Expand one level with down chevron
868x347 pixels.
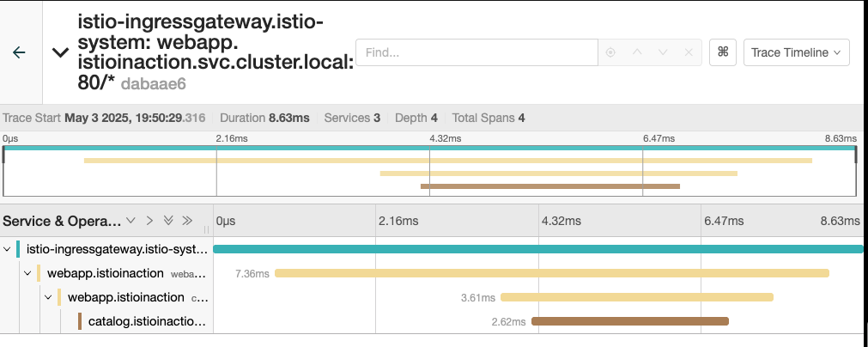[131, 221]
